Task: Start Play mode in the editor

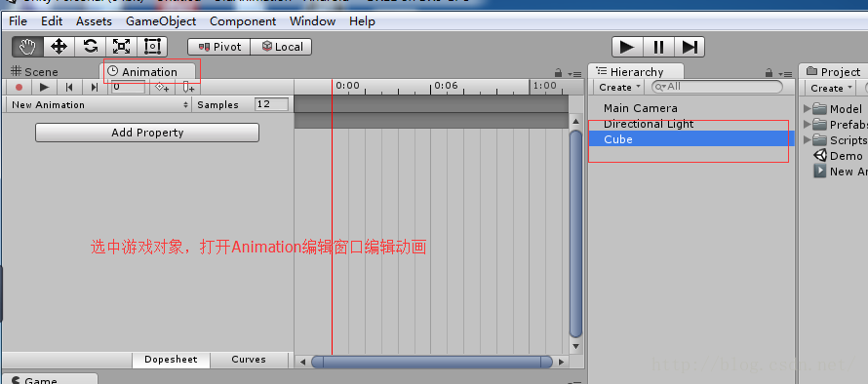Action: point(627,47)
